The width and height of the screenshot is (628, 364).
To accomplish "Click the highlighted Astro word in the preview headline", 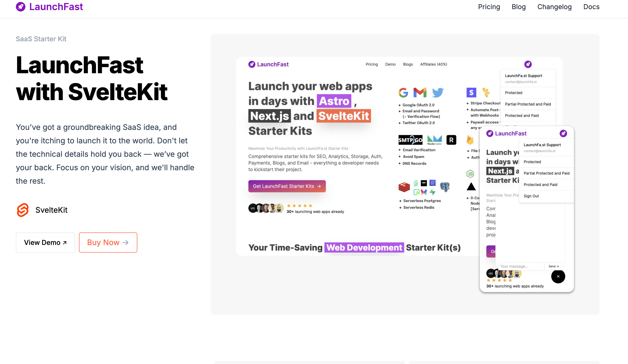I will tap(334, 101).
